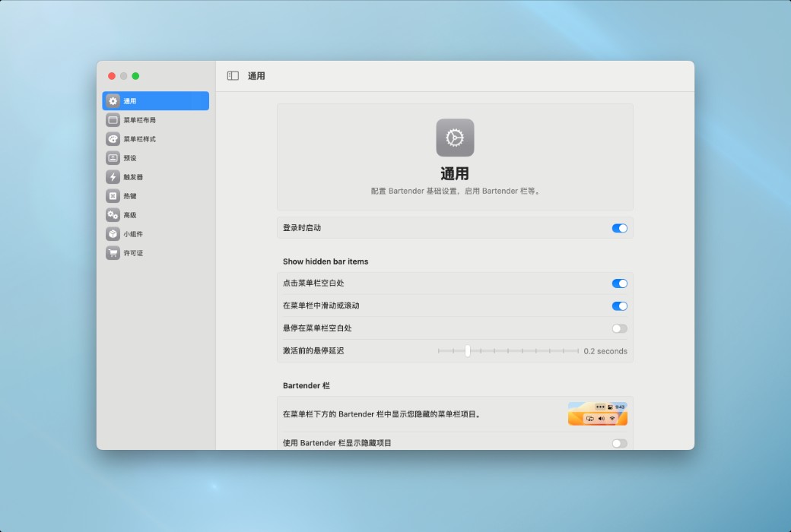Disable the 登录时启动 switch
The height and width of the screenshot is (532, 791).
click(619, 228)
